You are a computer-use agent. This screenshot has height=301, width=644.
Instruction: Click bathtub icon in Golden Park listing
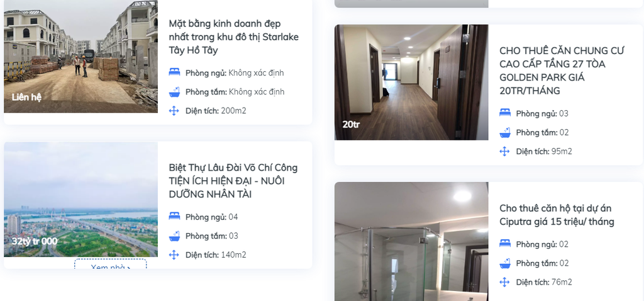[x=505, y=132]
